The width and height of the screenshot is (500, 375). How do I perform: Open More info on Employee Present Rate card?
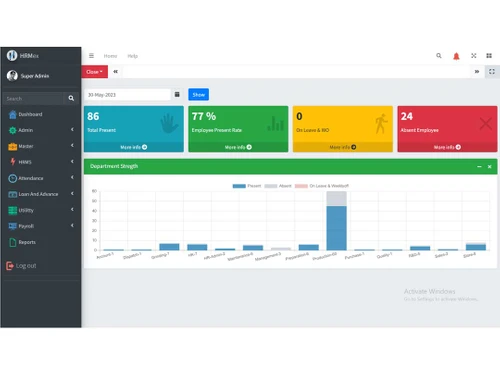(x=238, y=147)
